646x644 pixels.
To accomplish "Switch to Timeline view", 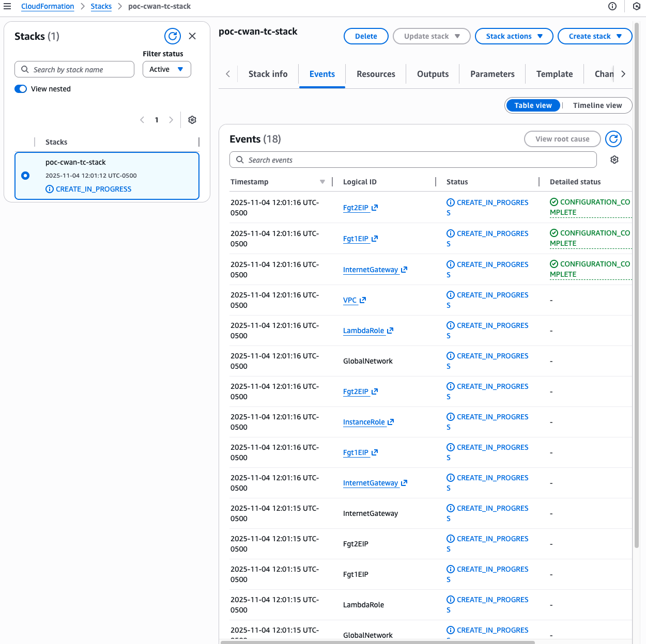I will (597, 105).
